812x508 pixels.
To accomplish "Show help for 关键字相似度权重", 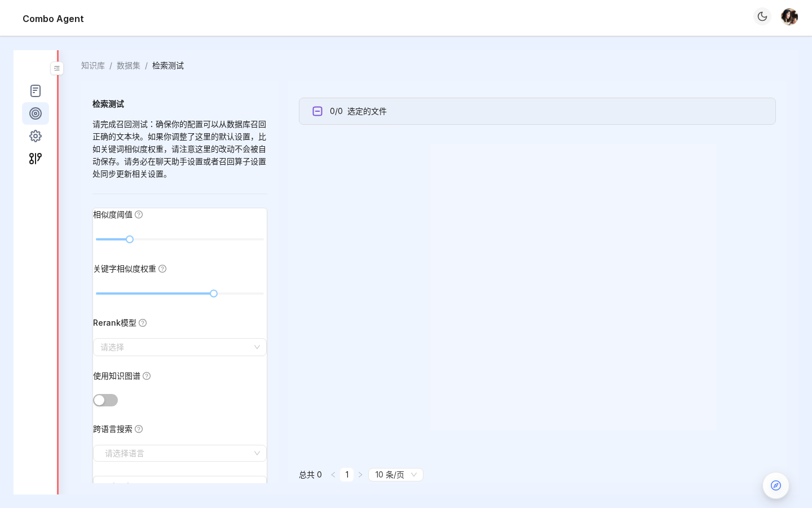I will point(162,269).
